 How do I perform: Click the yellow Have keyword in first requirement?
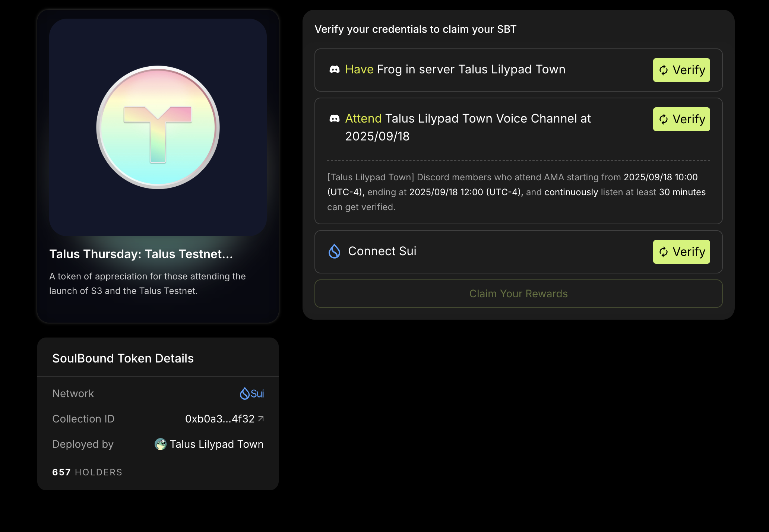tap(359, 70)
